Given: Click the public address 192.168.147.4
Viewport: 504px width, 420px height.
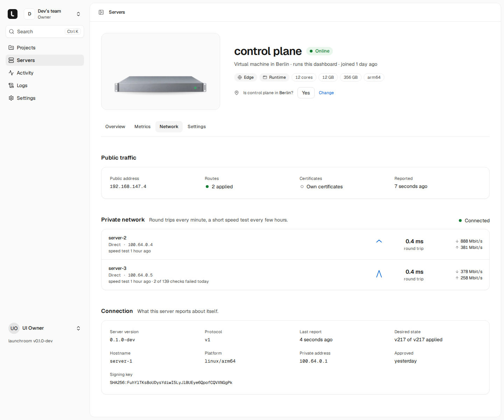Looking at the screenshot, I should pos(128,187).
